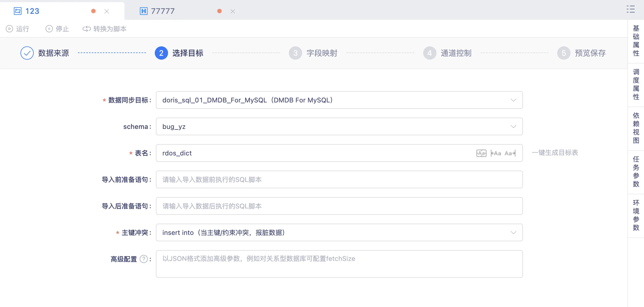This screenshot has width=644, height=307.
Task: Close the 77777 tab
Action: pos(233,11)
